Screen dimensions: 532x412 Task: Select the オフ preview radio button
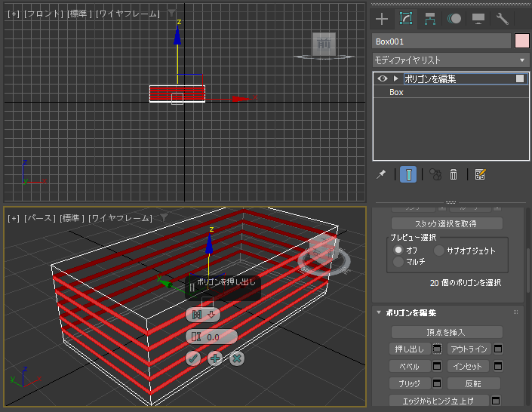coord(398,250)
